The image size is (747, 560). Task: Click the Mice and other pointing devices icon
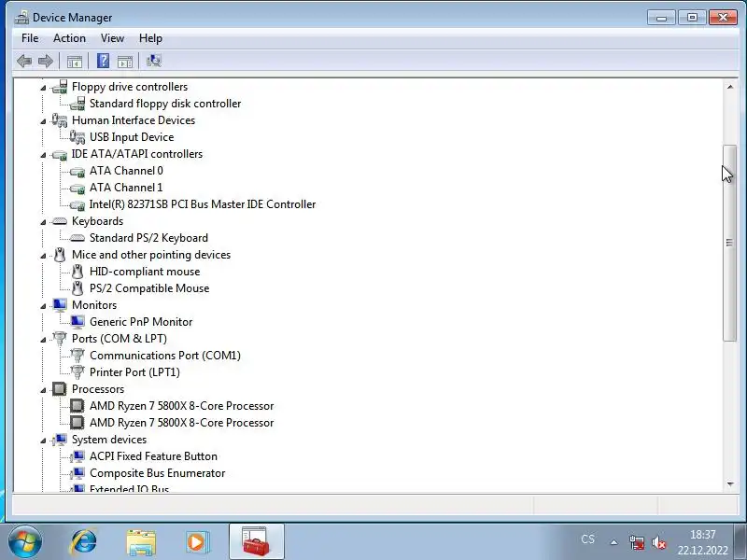pos(60,255)
